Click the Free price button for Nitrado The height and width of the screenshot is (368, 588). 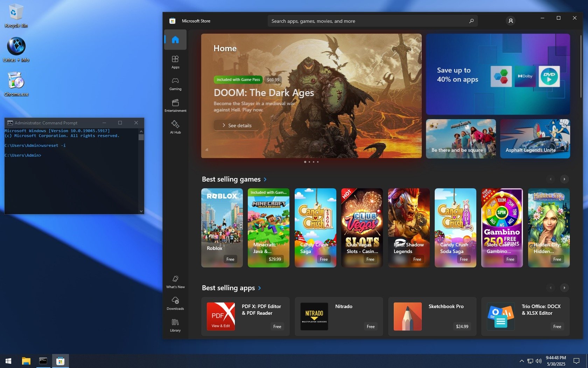point(371,326)
